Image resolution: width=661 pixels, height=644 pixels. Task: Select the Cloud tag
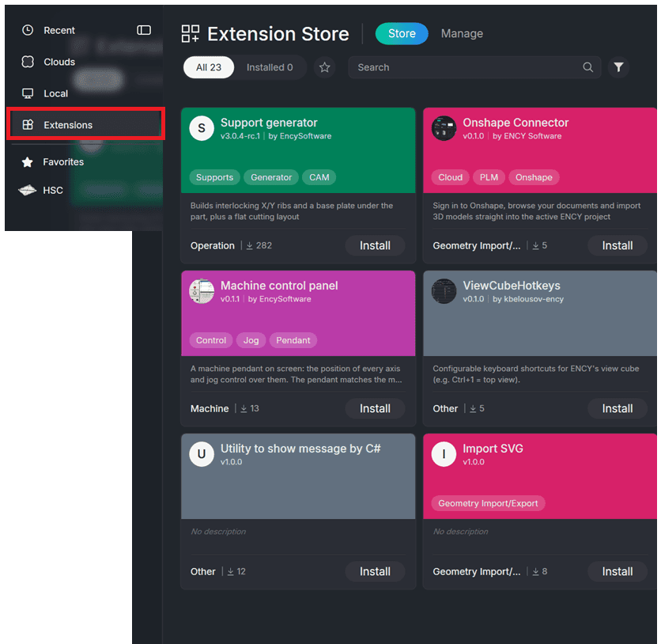[450, 177]
